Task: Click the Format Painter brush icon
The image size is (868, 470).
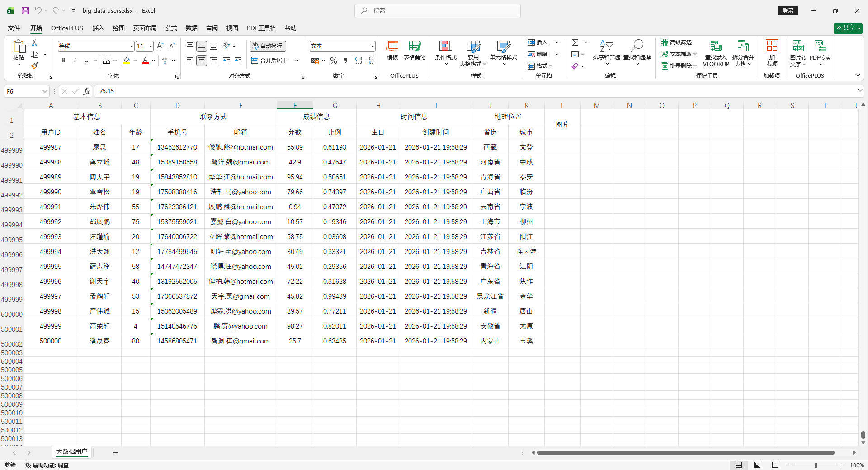Action: click(x=34, y=66)
